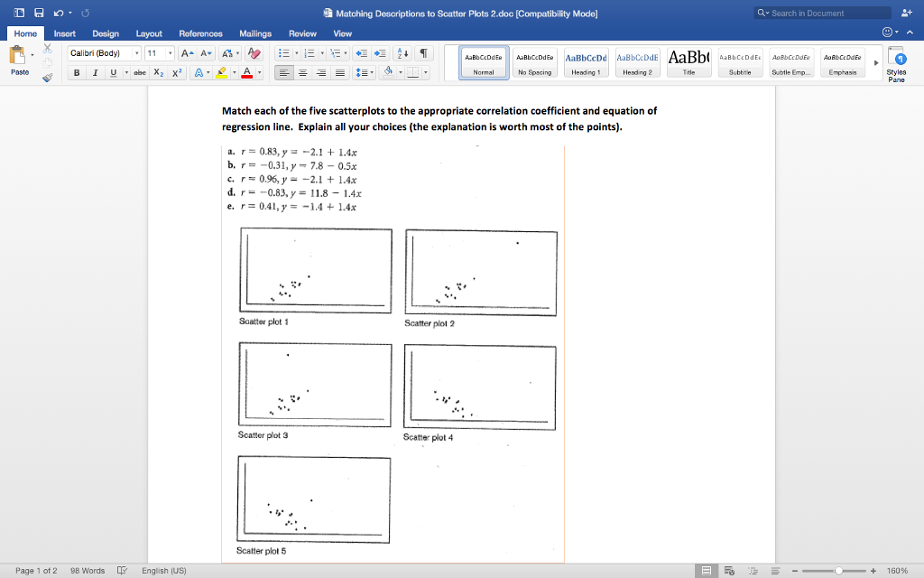Screen dimensions: 924x578
Task: Show paragraph marks with the pilcrow icon
Action: pyautogui.click(x=424, y=53)
